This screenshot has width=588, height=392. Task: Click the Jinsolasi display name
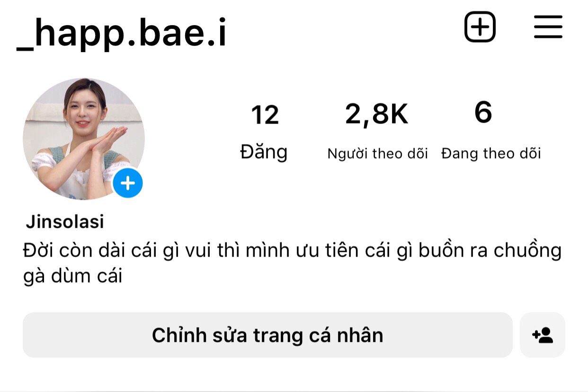(65, 222)
